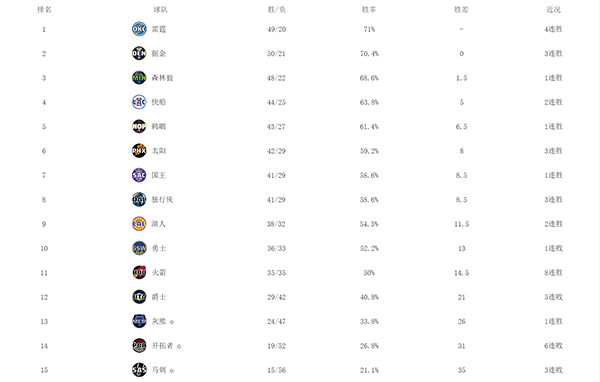
Task: Click the GSW Warriors team logo
Action: pyautogui.click(x=139, y=248)
